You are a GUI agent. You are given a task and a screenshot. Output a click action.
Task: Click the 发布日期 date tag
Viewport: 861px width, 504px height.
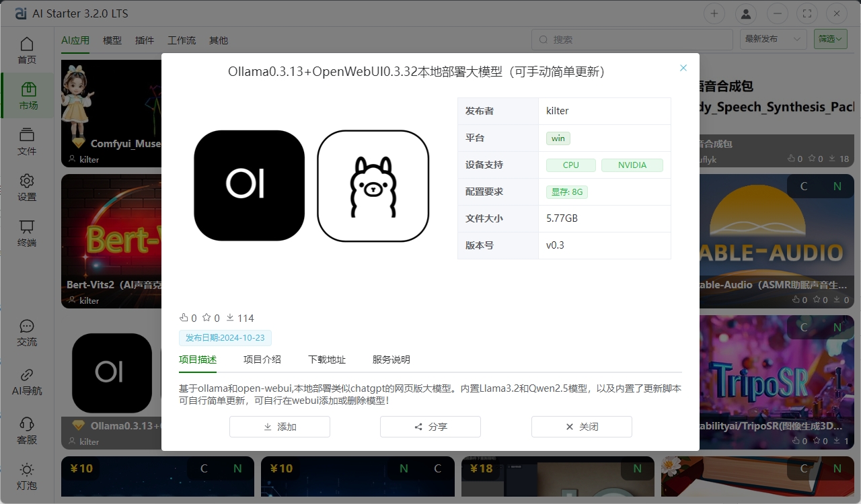pyautogui.click(x=225, y=338)
